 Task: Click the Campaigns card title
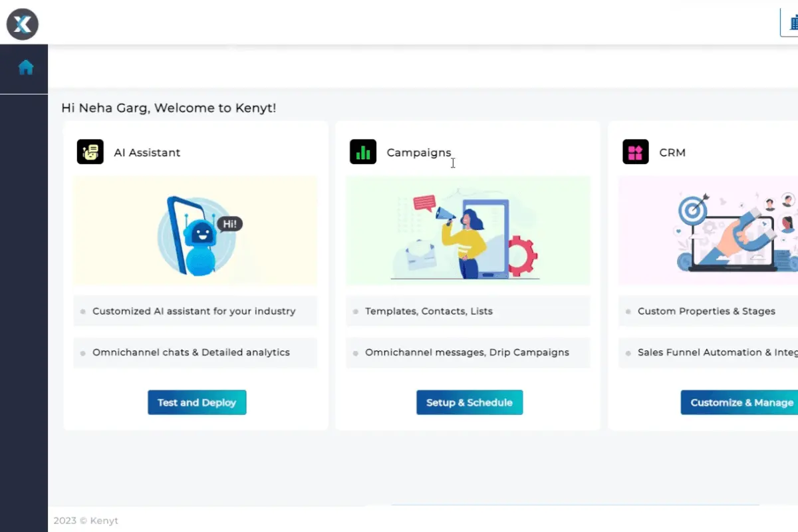click(x=419, y=152)
